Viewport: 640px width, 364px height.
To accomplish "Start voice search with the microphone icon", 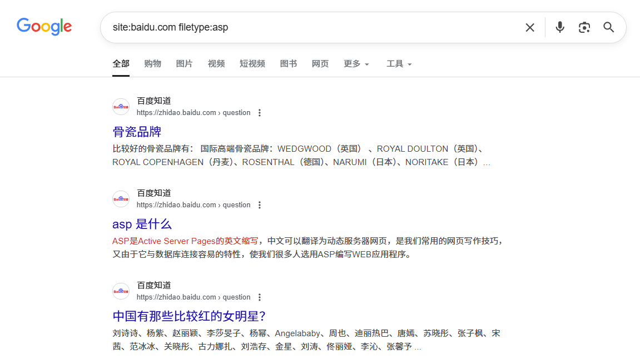I will click(x=560, y=27).
